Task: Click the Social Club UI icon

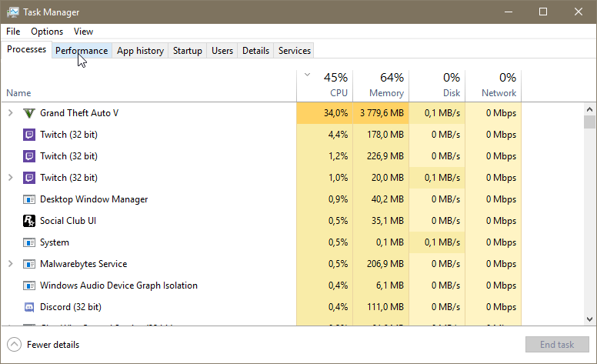Action: (29, 221)
